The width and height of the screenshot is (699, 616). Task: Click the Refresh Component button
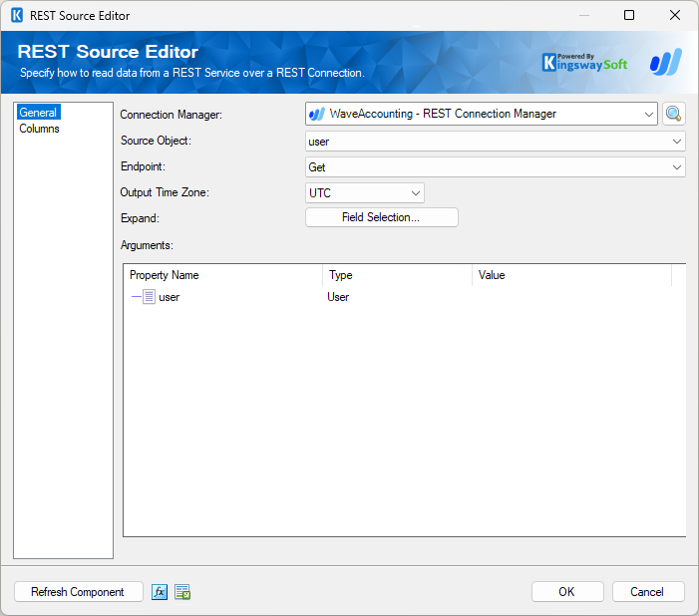(78, 592)
